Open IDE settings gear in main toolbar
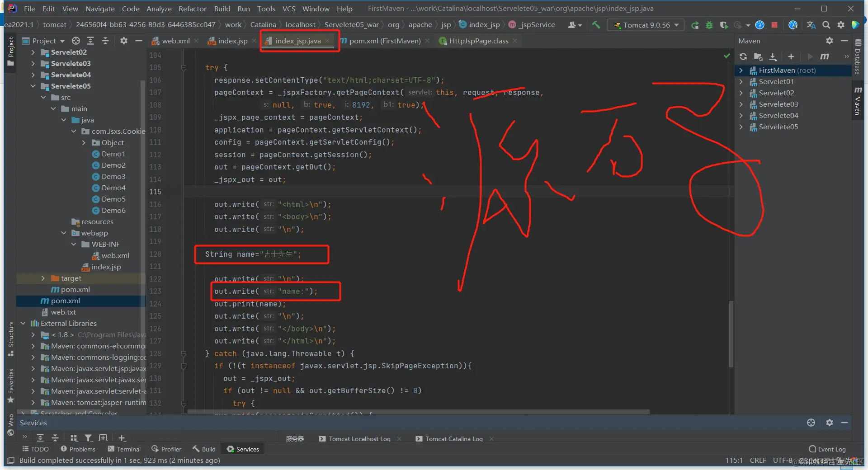868x470 pixels. pyautogui.click(x=841, y=25)
